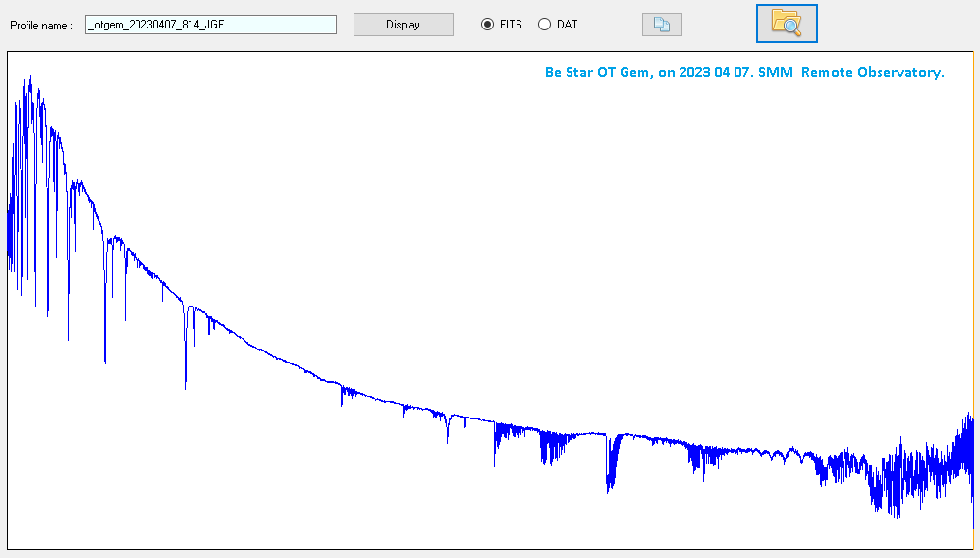Open the folder browse icon
980x558 pixels.
786,24
